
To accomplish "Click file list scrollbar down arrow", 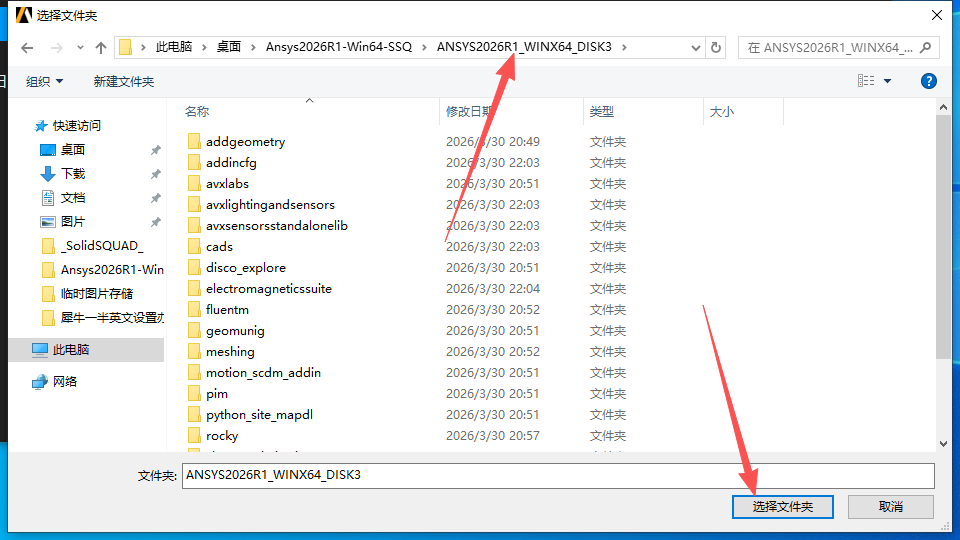I will tap(943, 444).
